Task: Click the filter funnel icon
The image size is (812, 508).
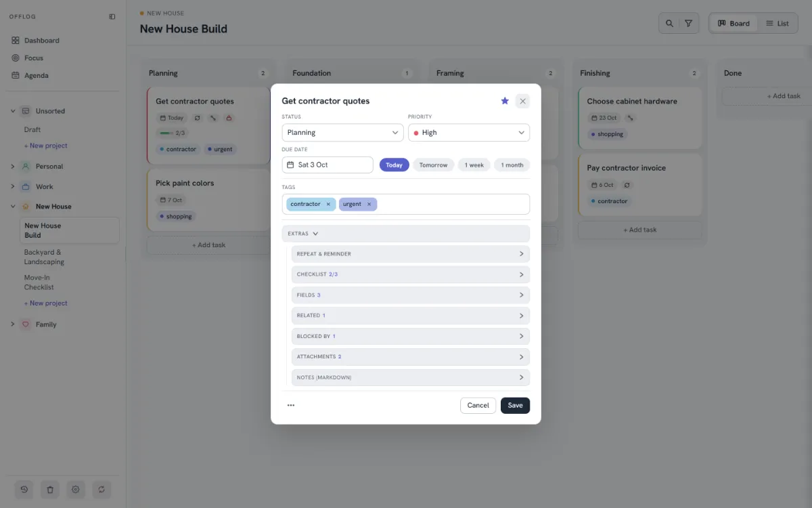Action: click(688, 23)
